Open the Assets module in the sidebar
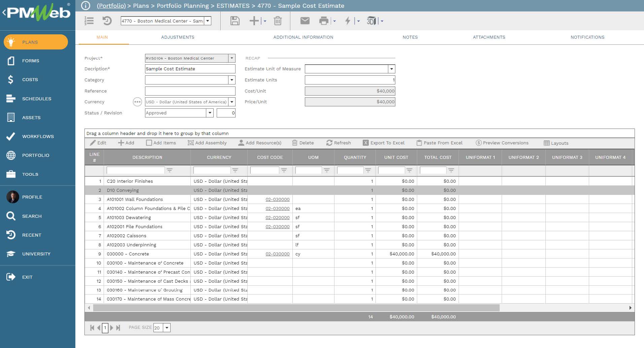Viewport: 644px width, 348px height. click(31, 117)
